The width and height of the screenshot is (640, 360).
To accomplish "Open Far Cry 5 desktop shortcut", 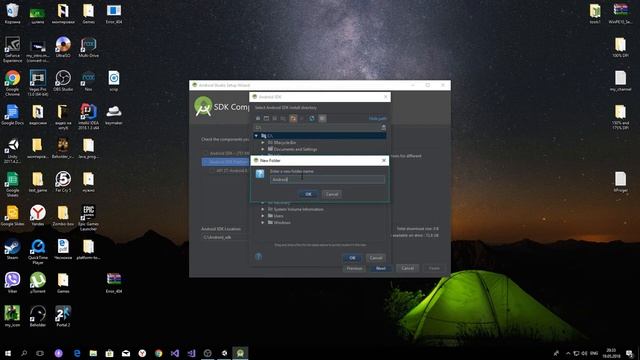I will tap(63, 182).
